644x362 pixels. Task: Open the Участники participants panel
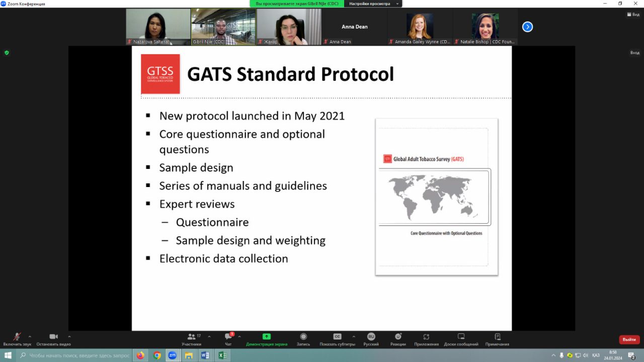tap(191, 337)
